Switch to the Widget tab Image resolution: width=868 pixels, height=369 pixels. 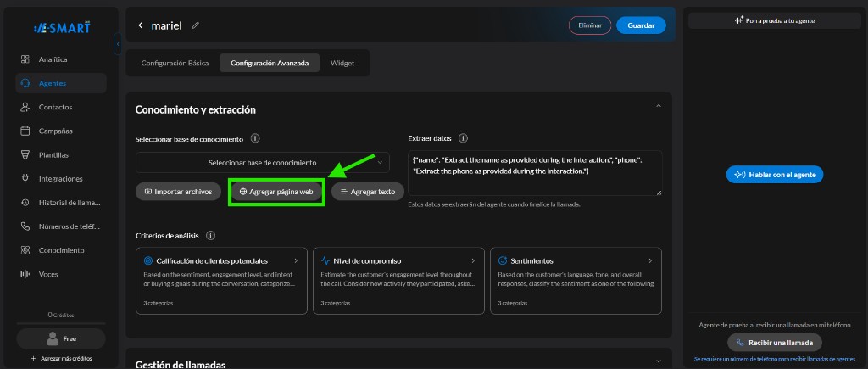342,63
